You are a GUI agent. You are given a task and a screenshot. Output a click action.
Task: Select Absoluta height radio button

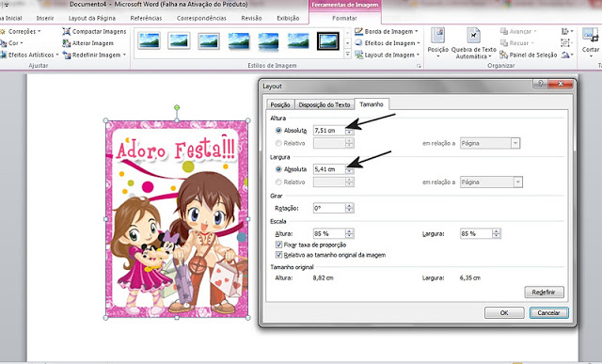pos(278,131)
